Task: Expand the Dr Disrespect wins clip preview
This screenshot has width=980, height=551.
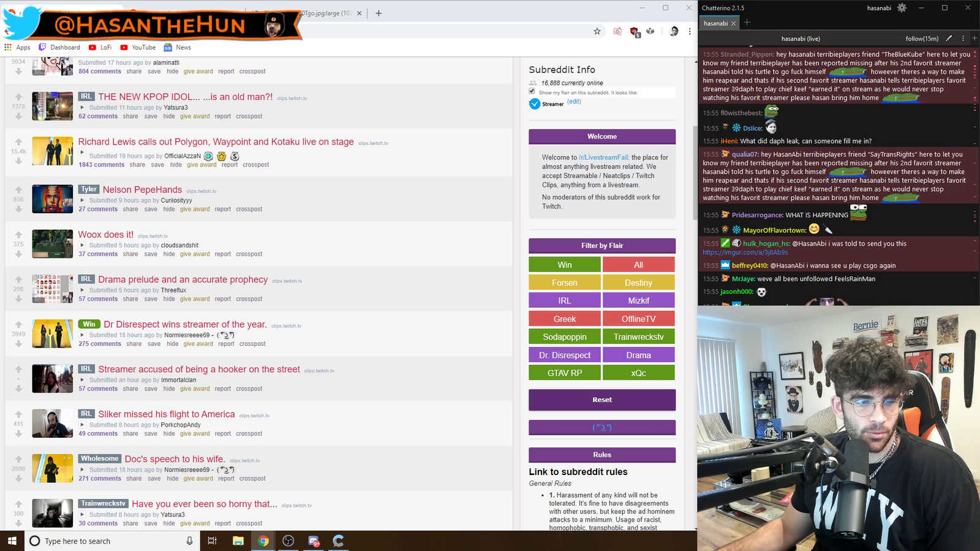Action: click(x=82, y=335)
